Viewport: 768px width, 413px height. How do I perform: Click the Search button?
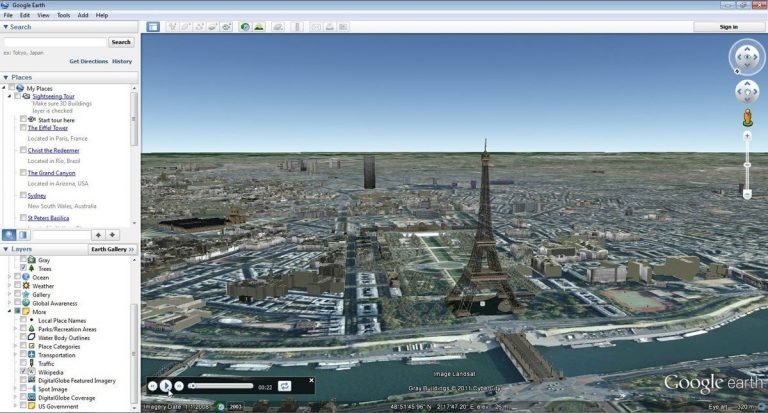point(121,42)
